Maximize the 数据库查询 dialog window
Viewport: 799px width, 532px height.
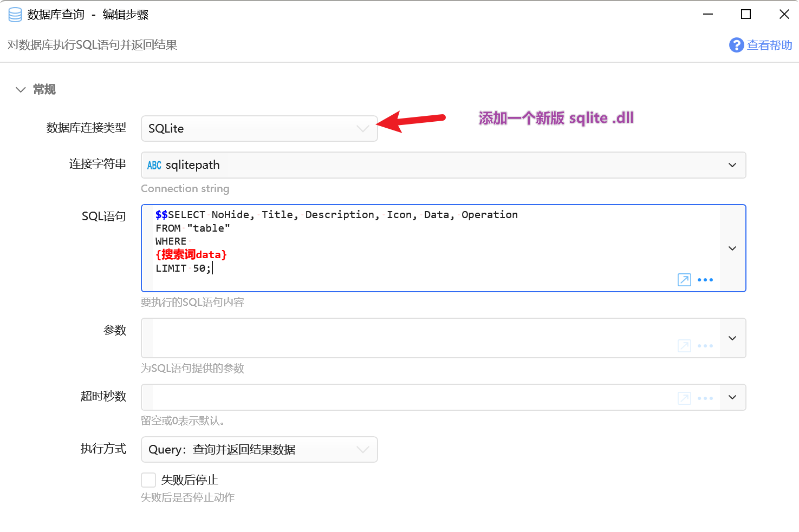pyautogui.click(x=745, y=15)
